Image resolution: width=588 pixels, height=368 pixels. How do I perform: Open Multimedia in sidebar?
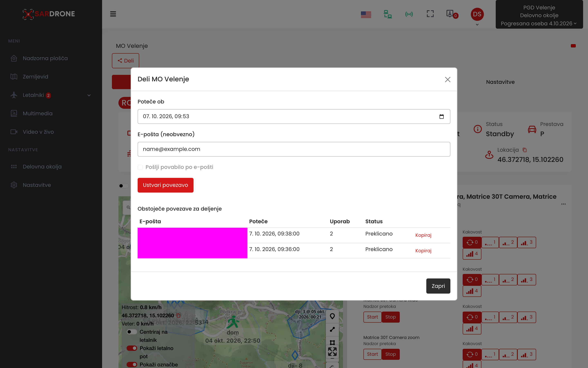[x=38, y=113]
